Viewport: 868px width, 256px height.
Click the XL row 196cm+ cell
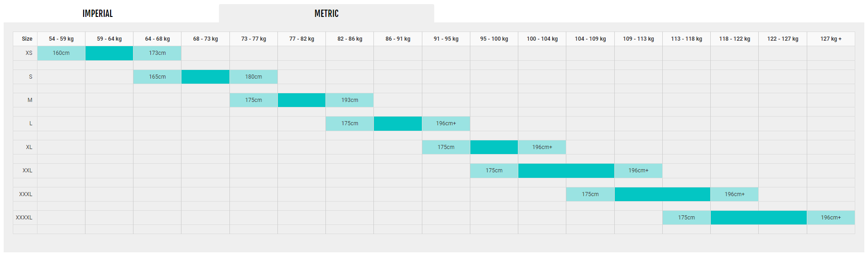click(x=542, y=147)
